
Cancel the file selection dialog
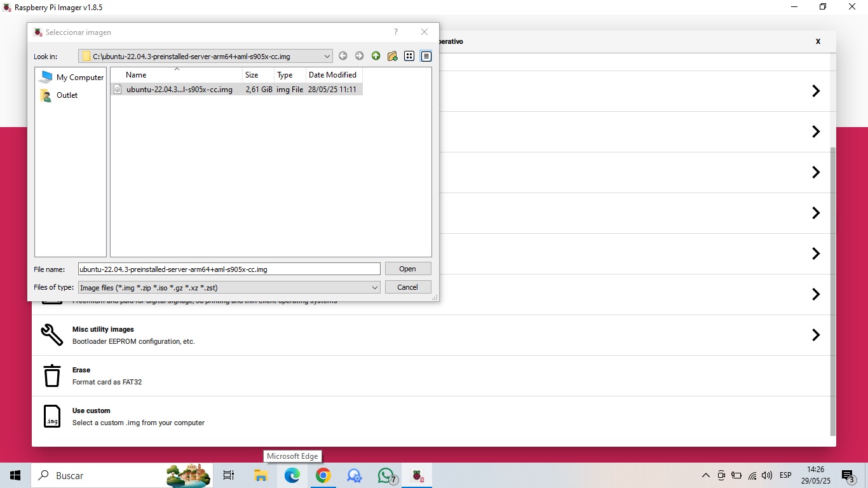click(x=408, y=287)
